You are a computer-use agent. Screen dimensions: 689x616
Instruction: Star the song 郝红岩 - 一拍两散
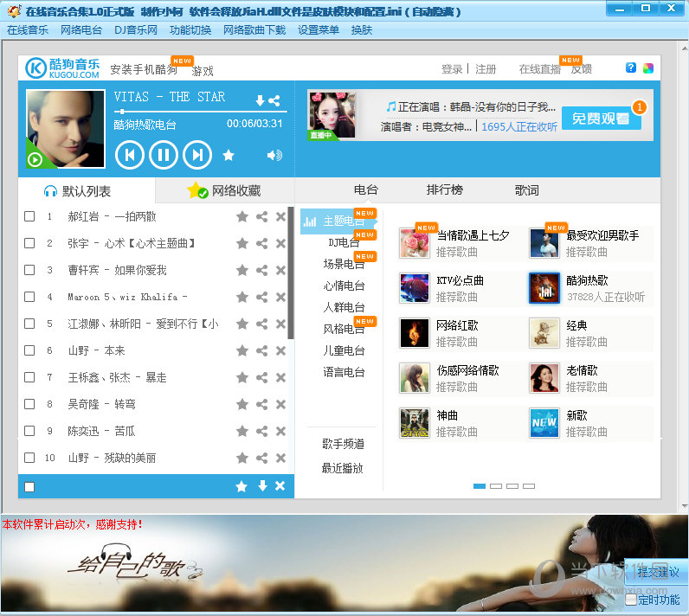click(242, 216)
